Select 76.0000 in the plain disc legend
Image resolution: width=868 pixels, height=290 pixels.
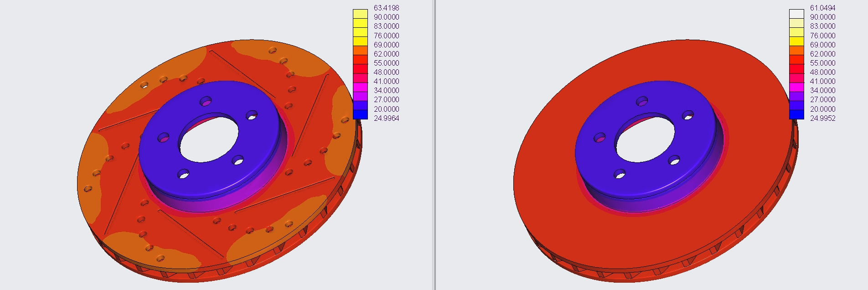[822, 36]
